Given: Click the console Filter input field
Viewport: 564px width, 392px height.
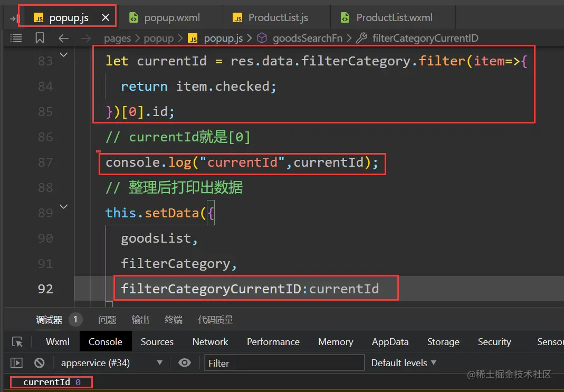Looking at the screenshot, I should coord(284,363).
